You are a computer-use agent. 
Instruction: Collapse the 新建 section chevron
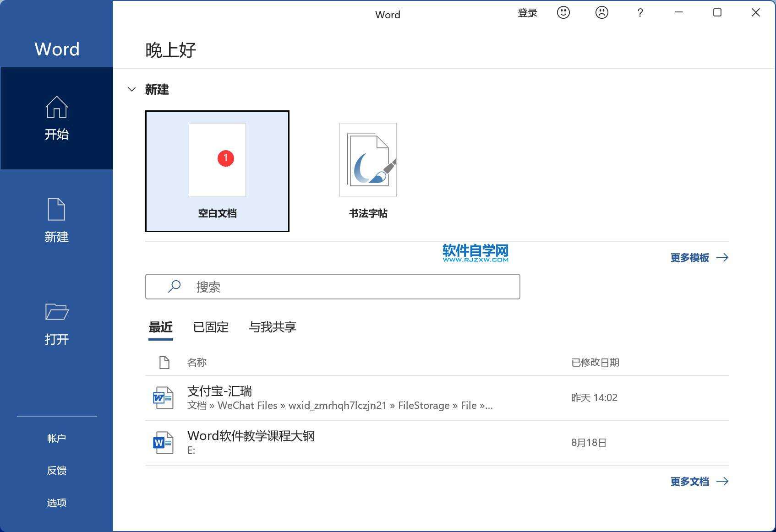[132, 89]
